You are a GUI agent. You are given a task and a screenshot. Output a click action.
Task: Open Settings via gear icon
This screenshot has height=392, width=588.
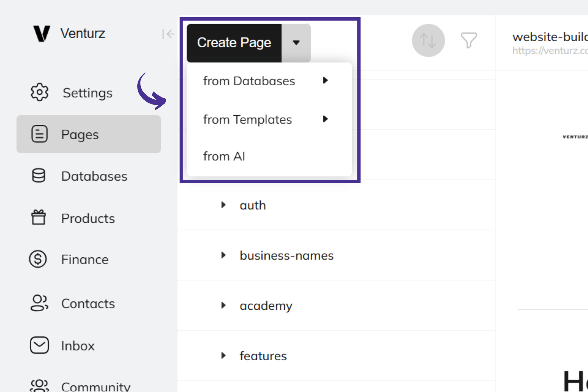tap(40, 92)
